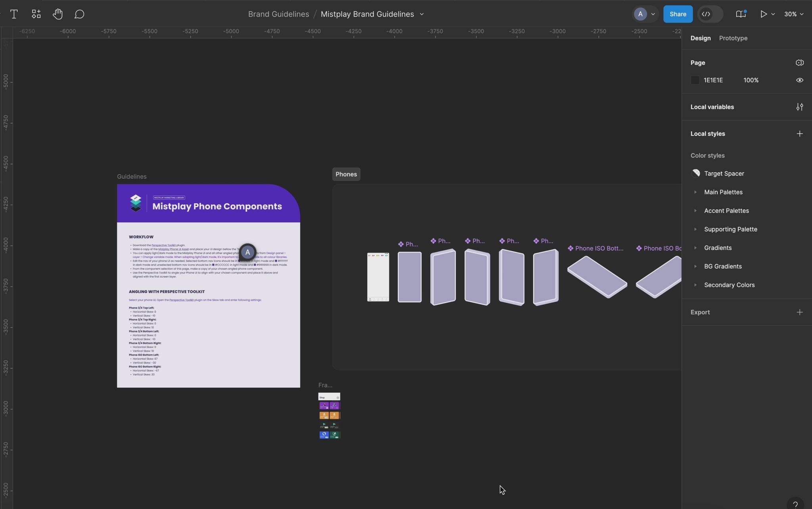Open the 30% zoom dropdown
812x509 pixels.
[x=794, y=14]
